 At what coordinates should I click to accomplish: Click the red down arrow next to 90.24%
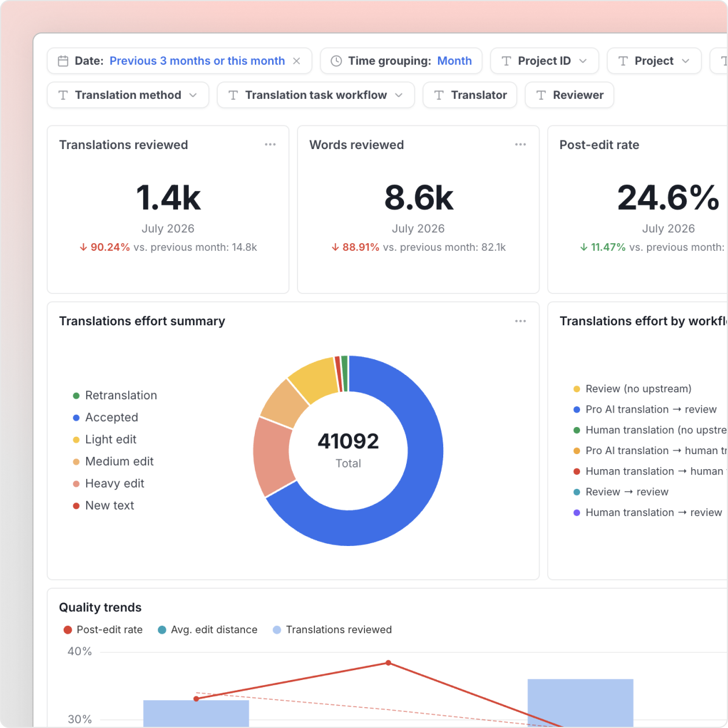coord(83,247)
